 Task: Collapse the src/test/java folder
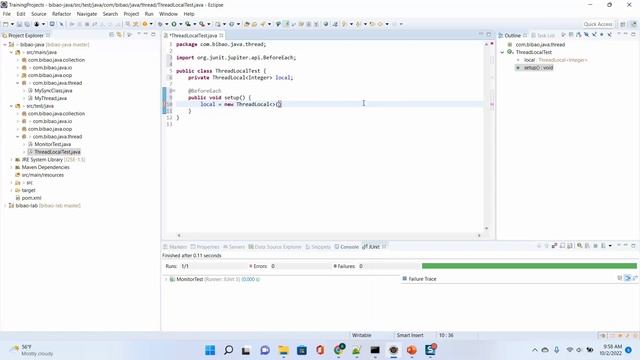coord(11,106)
